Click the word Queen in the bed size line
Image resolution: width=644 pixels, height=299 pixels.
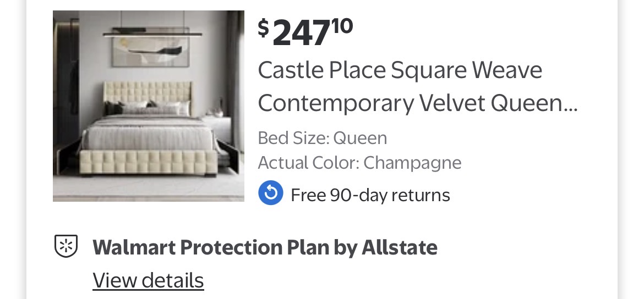(360, 137)
